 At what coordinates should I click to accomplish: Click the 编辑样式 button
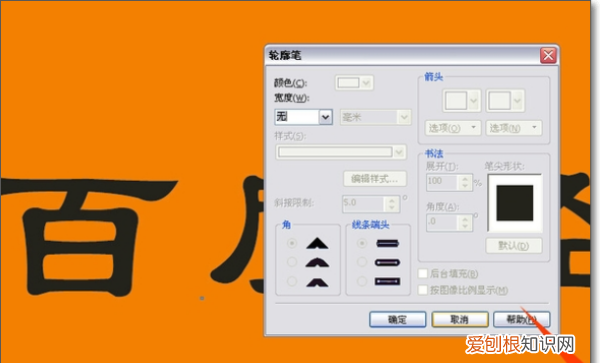(375, 179)
